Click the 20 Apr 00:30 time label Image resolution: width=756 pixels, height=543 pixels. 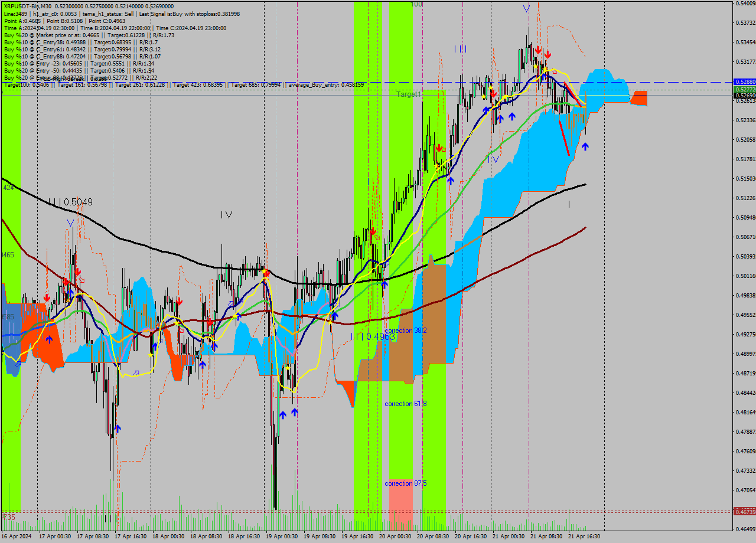pos(395,537)
